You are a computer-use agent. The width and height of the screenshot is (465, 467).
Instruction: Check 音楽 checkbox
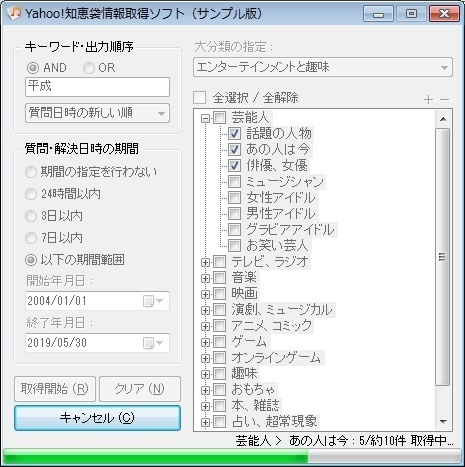click(x=219, y=277)
